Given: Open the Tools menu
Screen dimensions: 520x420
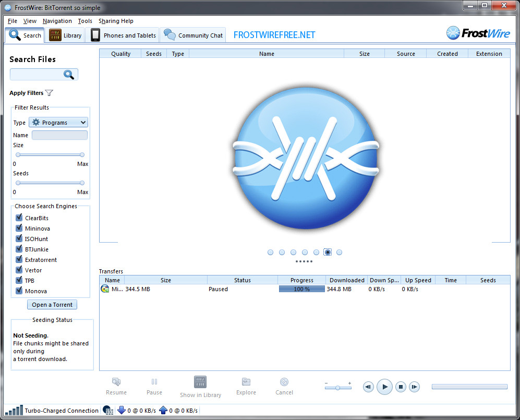Looking at the screenshot, I should 85,21.
